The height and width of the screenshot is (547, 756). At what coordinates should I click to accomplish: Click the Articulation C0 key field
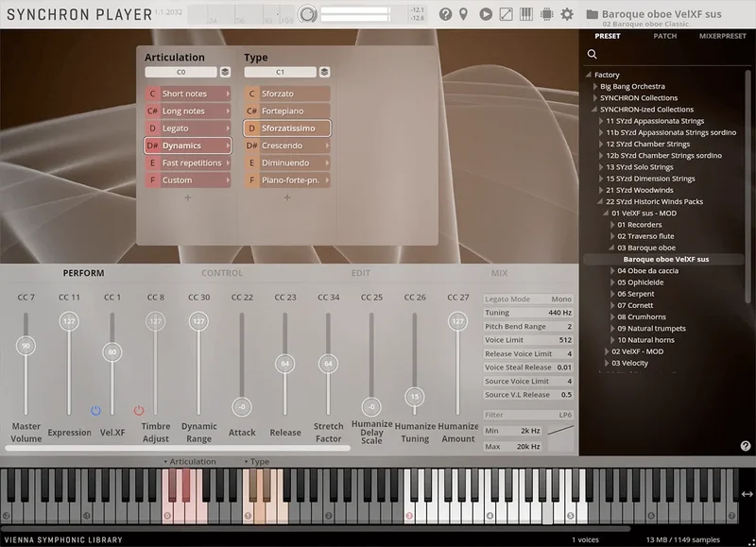[x=180, y=72]
